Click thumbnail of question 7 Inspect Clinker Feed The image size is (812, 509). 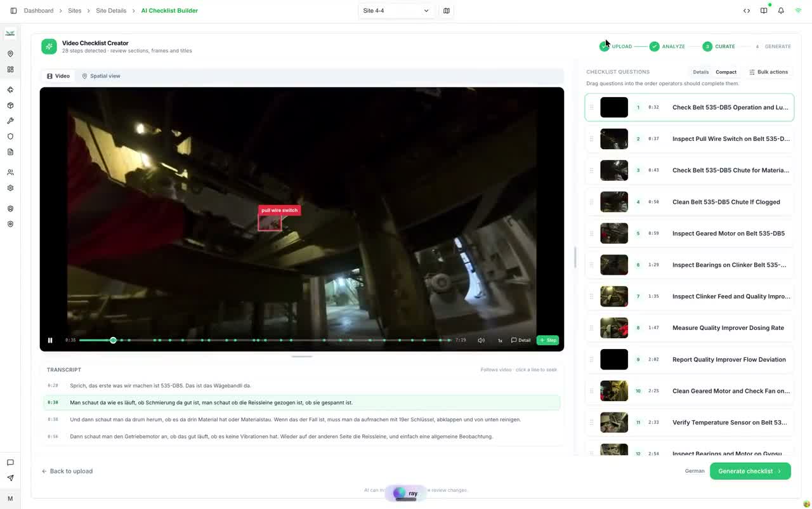pos(614,296)
